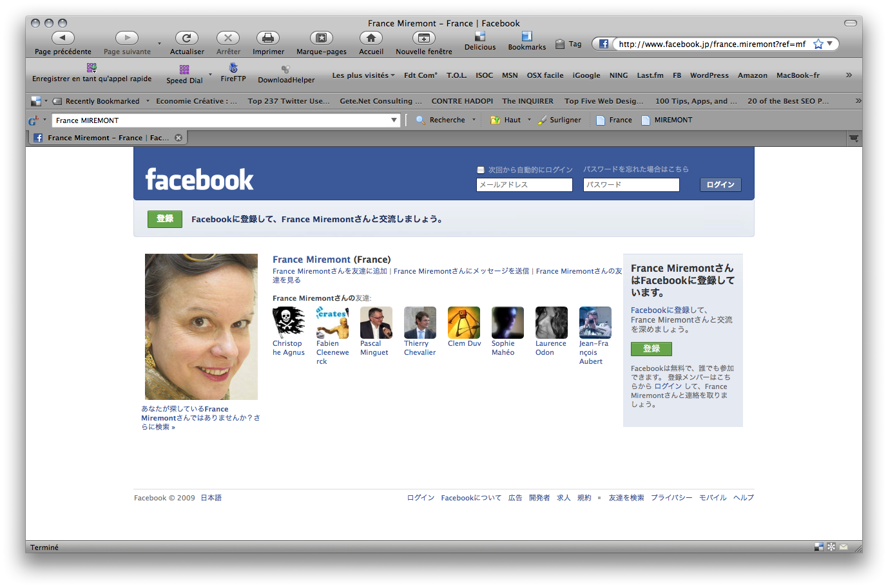Click Enregistrer en tant qu'appel rapide icon
Viewport: 888px width, 588px height.
(92, 67)
